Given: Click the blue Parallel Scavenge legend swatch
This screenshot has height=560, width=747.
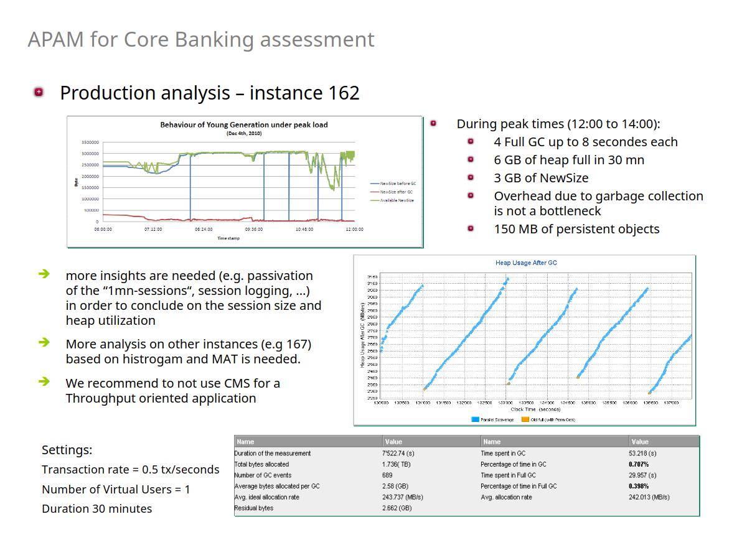Looking at the screenshot, I should pos(476,420).
